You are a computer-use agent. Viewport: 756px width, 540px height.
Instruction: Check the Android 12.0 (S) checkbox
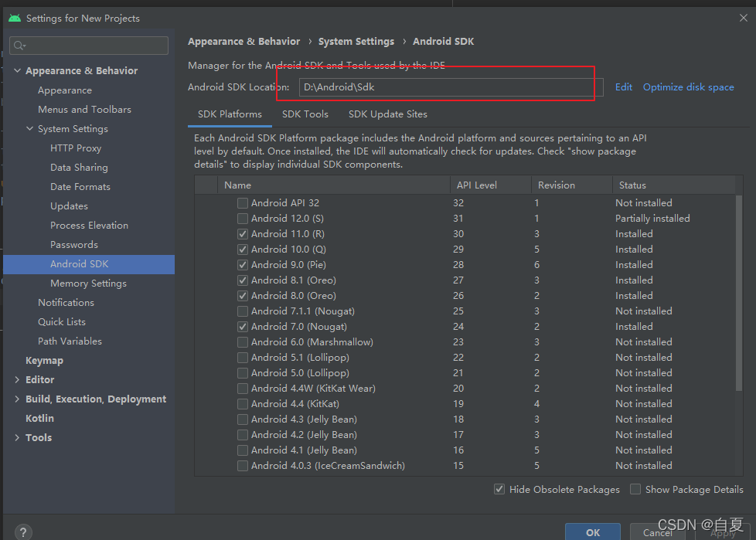(x=243, y=218)
